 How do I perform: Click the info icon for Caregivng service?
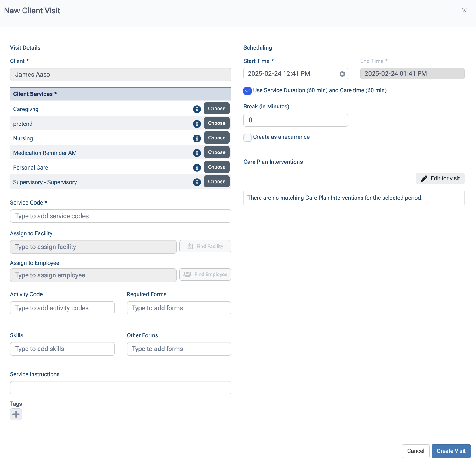(x=197, y=109)
